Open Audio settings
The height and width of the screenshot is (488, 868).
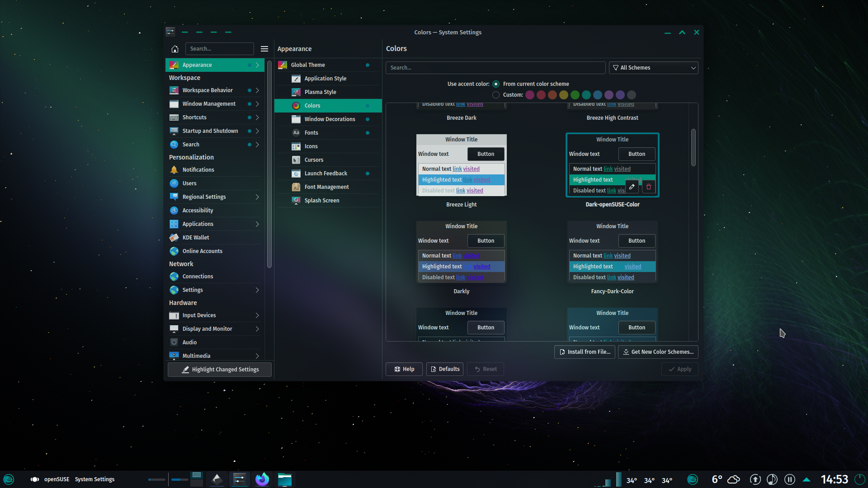pos(215,343)
